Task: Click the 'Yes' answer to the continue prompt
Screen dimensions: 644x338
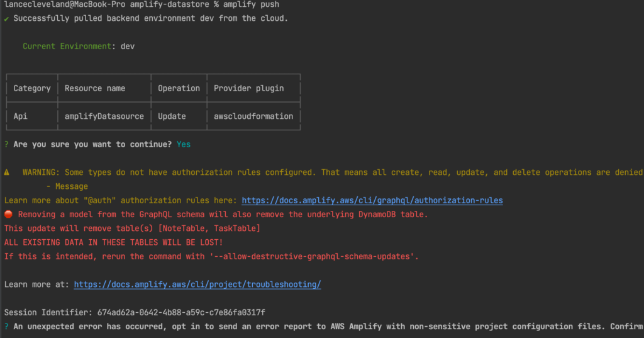Action: click(x=184, y=145)
